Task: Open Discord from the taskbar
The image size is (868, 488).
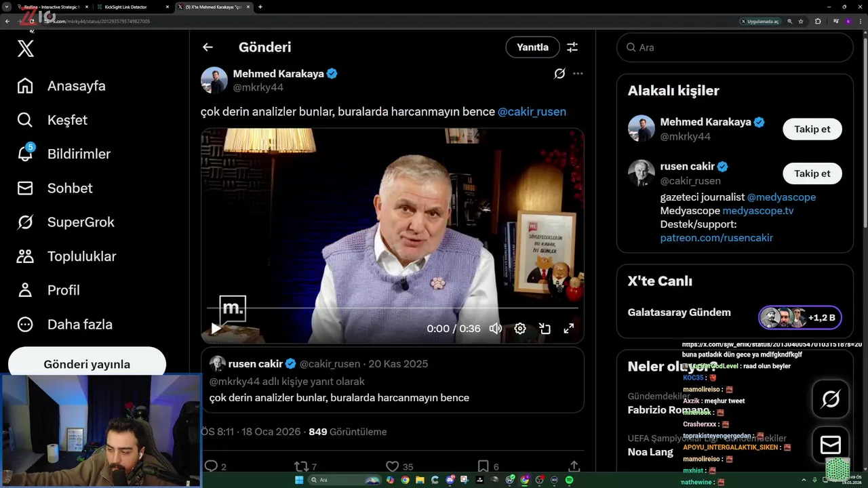Action: (x=450, y=480)
